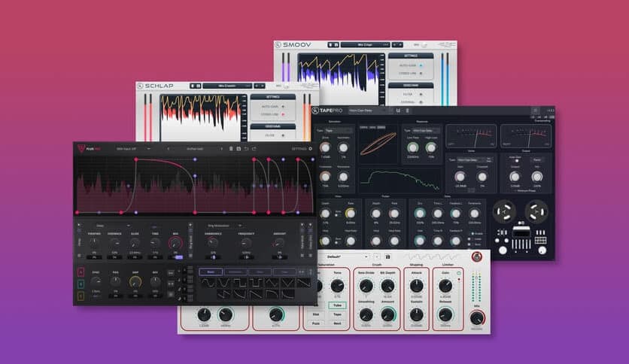This screenshot has height=364, width=629.
Task: Click the undo arrow in Flux Pro header
Action: coord(246,149)
